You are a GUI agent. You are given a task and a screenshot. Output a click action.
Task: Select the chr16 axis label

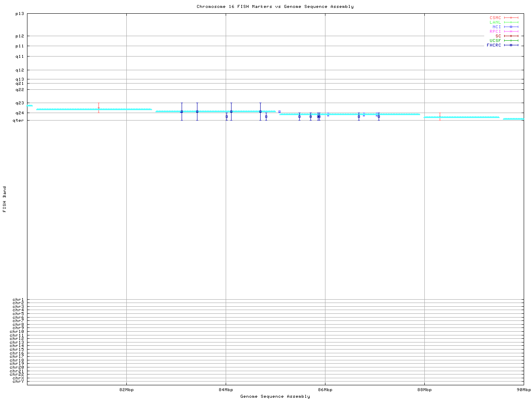coord(17,353)
